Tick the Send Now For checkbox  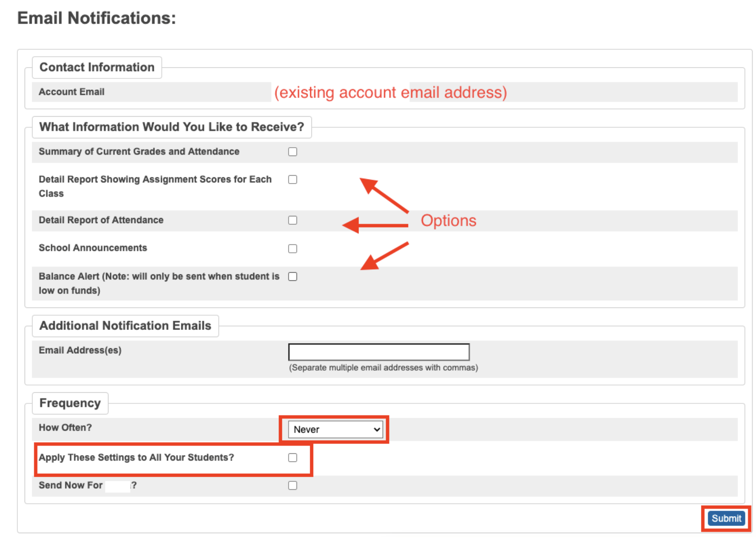pos(292,486)
